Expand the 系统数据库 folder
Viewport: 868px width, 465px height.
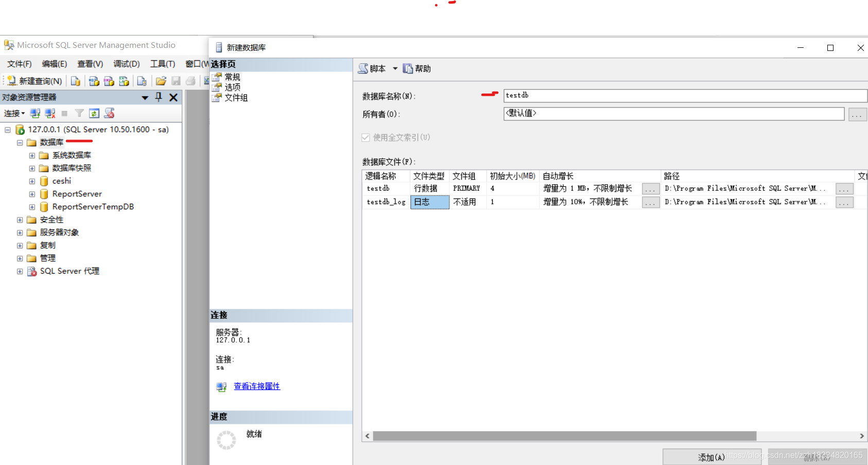(32, 155)
